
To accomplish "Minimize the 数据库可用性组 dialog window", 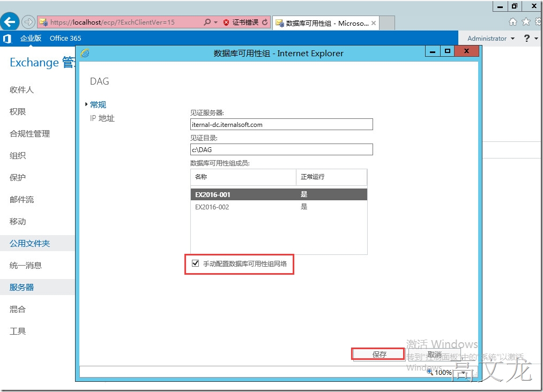I will tap(433, 51).
